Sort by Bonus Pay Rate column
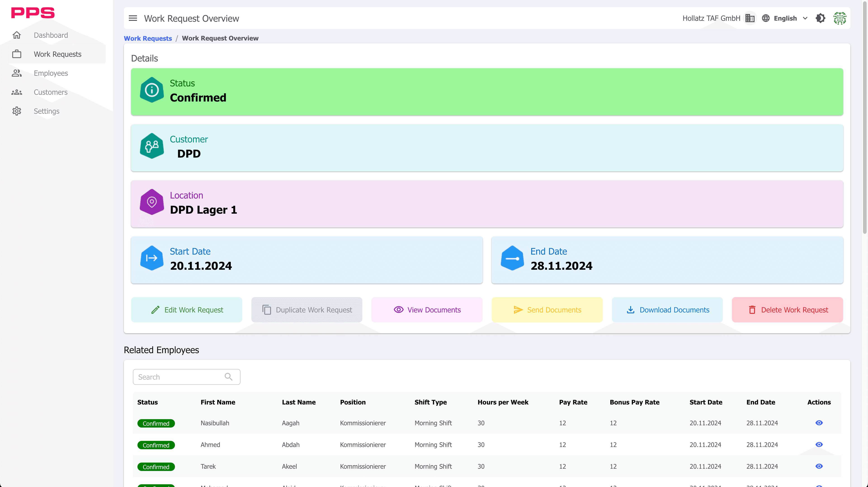 (x=634, y=402)
